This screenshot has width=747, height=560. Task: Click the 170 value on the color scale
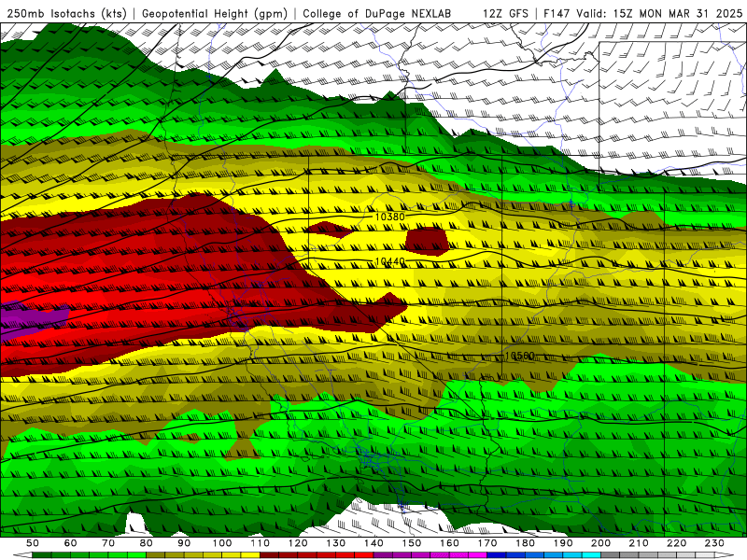tap(486, 543)
